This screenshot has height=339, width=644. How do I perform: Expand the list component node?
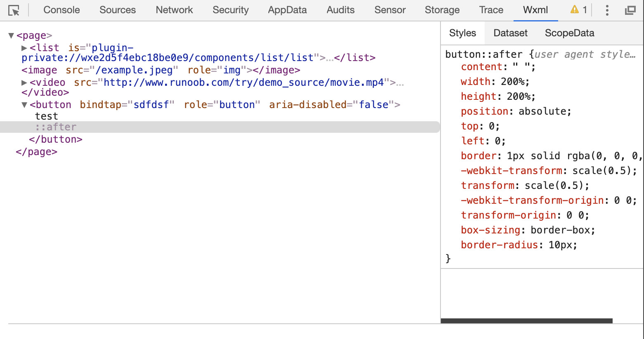point(24,48)
